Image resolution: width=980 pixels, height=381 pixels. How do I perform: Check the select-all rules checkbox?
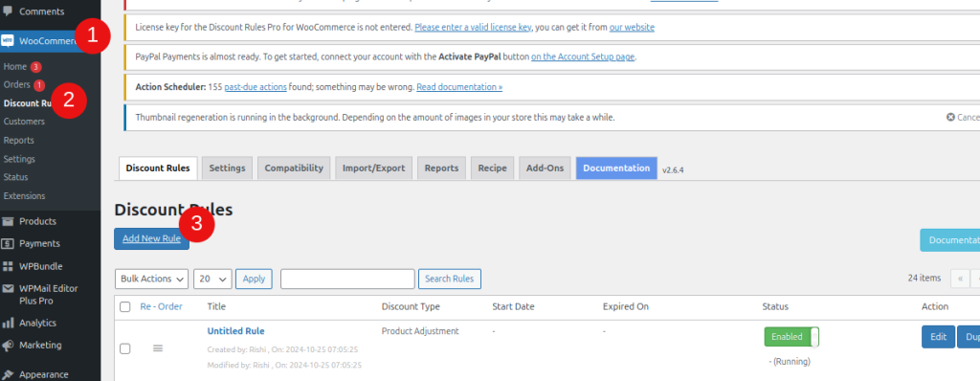click(125, 306)
